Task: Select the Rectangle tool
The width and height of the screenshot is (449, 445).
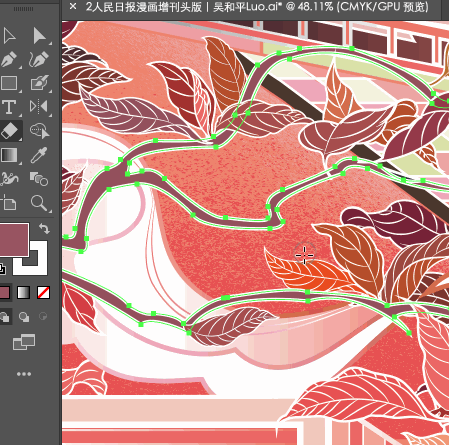Action: (9, 83)
